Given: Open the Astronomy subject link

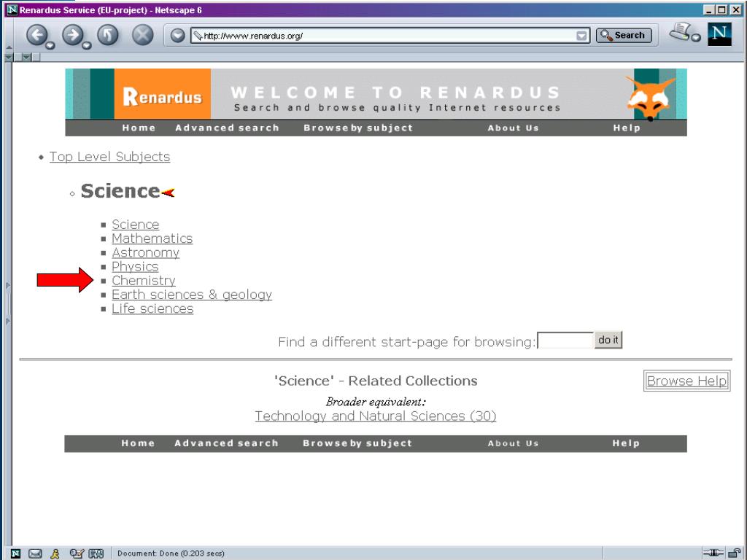Looking at the screenshot, I should pos(145,252).
